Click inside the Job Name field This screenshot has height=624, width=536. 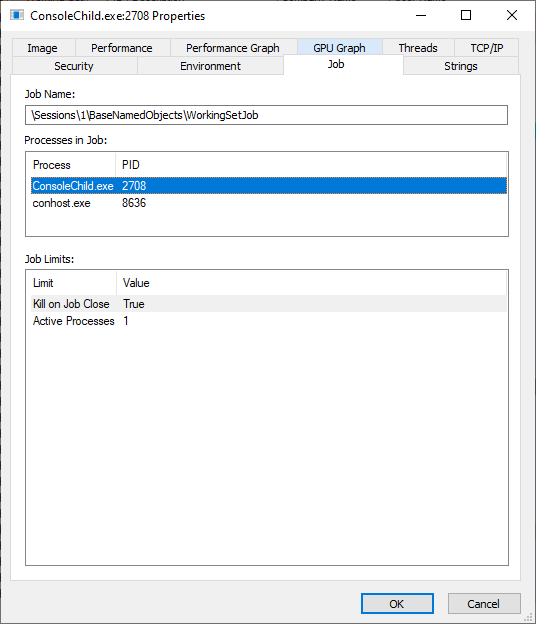[266, 115]
